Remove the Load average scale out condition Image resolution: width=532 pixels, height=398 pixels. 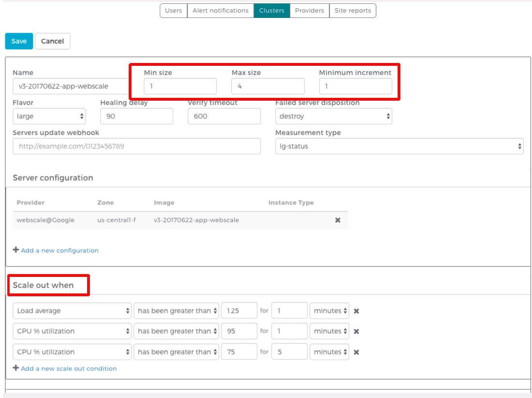pyautogui.click(x=356, y=311)
